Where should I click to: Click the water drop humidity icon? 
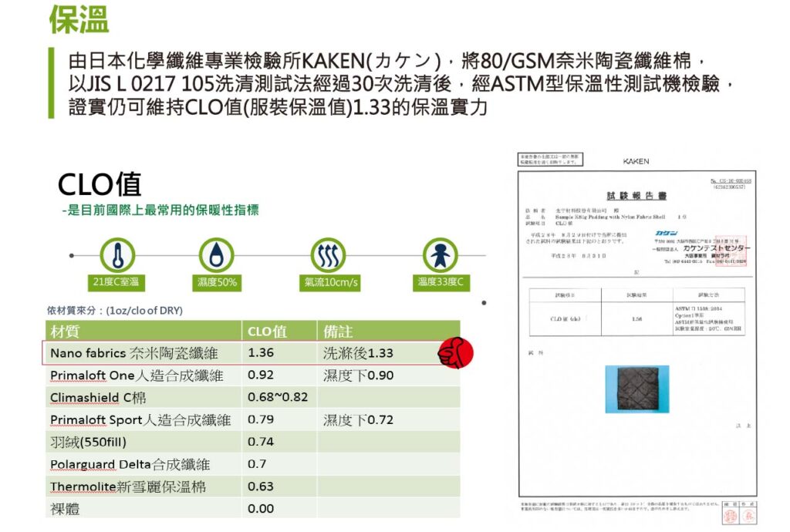pos(216,254)
